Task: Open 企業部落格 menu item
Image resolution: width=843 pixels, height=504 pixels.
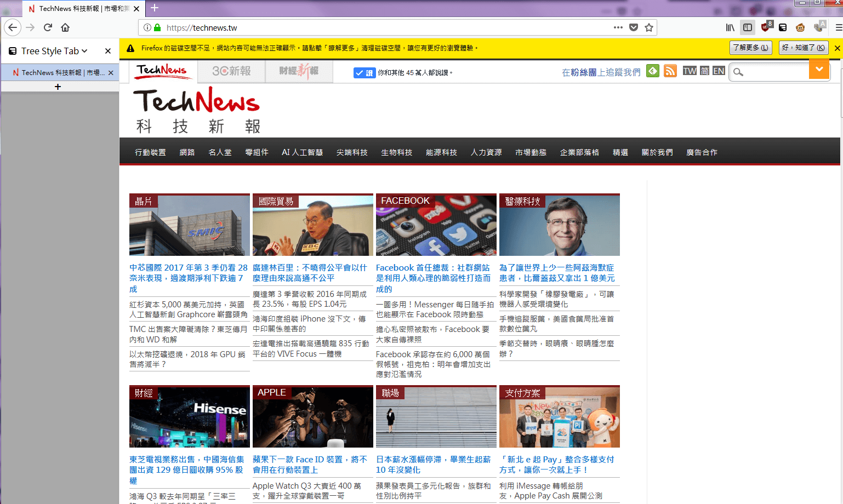Action: (579, 152)
